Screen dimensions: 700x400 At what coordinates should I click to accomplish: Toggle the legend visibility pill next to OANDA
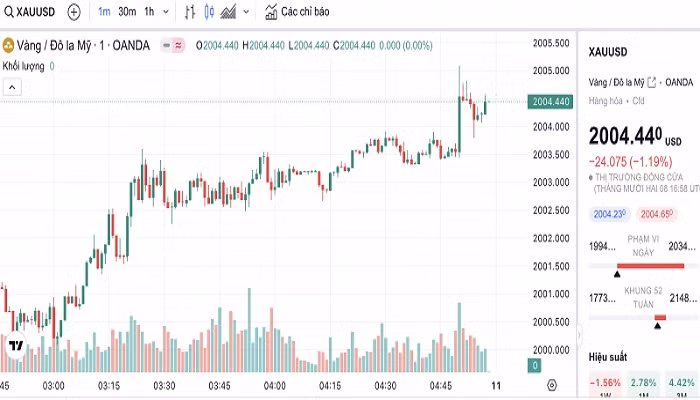pos(174,45)
